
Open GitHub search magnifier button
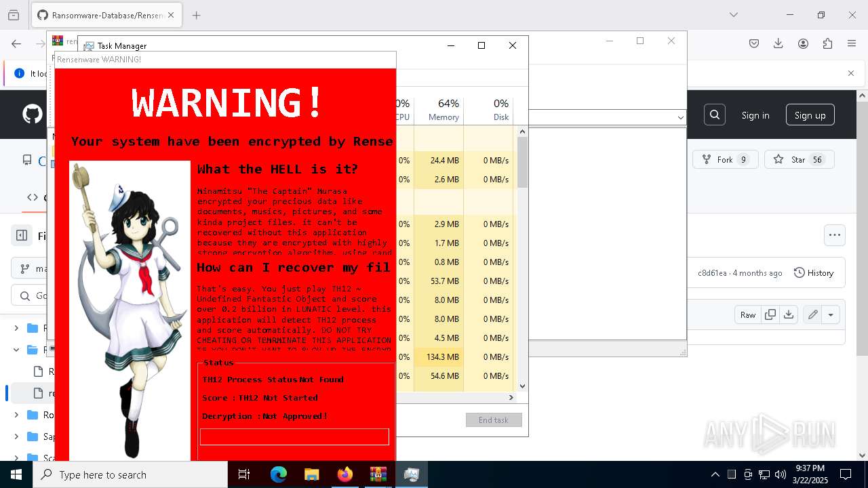click(x=715, y=115)
